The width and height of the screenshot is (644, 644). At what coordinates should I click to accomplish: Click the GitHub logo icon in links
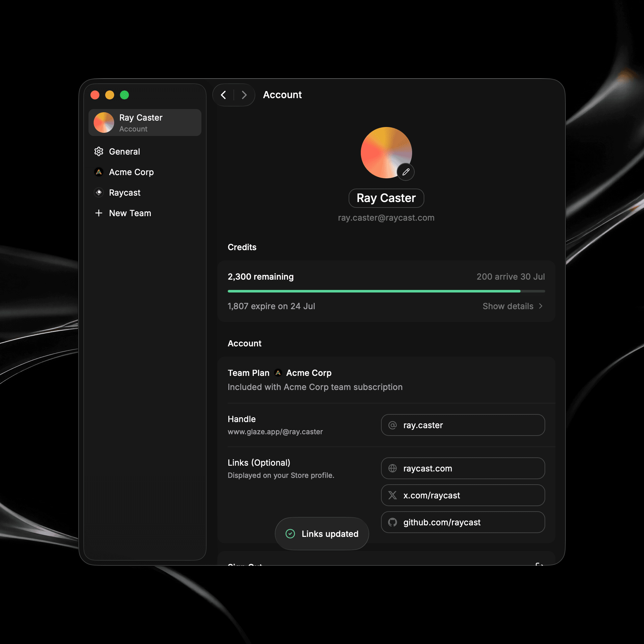(393, 522)
